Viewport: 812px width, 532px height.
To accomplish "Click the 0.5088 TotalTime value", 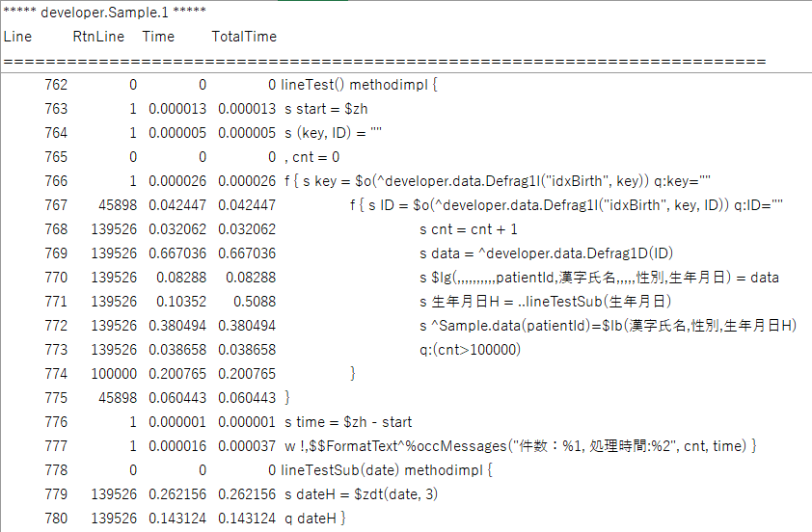I will pyautogui.click(x=255, y=302).
